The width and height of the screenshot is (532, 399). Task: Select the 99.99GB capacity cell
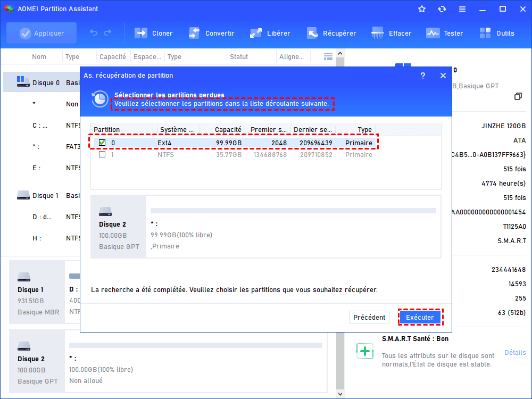pos(229,143)
